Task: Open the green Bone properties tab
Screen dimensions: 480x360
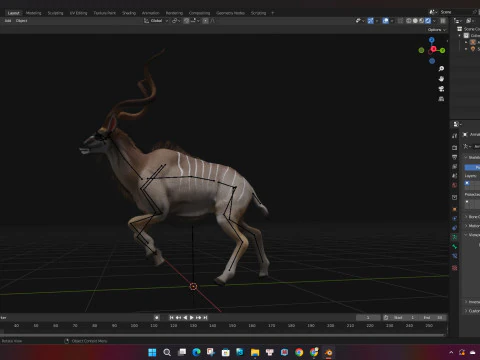Action: [x=455, y=247]
